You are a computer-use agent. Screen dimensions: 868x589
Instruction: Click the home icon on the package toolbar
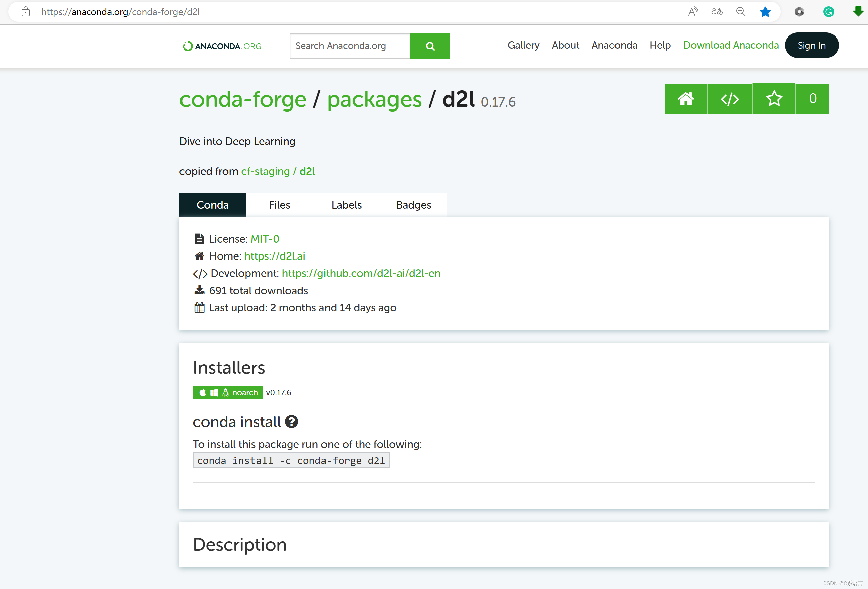coord(685,99)
